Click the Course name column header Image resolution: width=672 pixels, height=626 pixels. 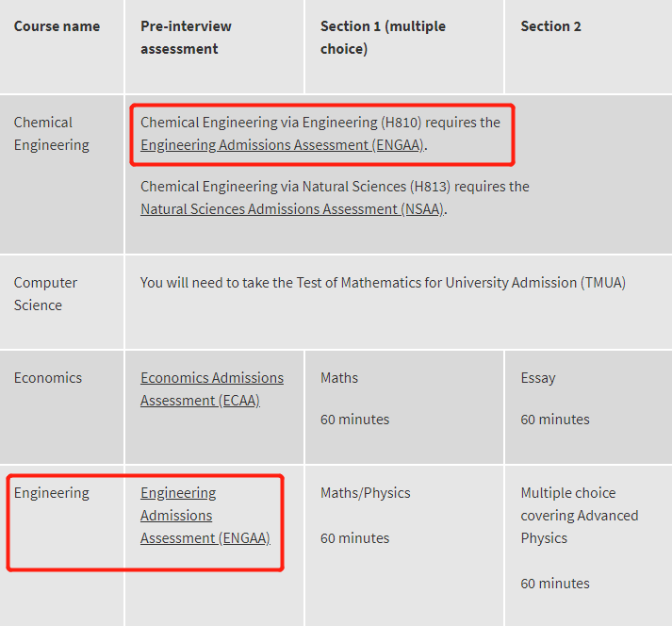coord(57,26)
